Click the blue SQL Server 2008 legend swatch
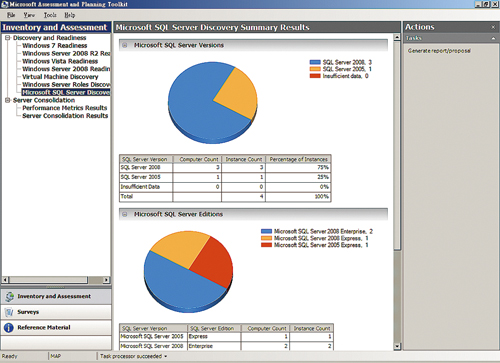Screen dimensions: 500x363 (315, 62)
